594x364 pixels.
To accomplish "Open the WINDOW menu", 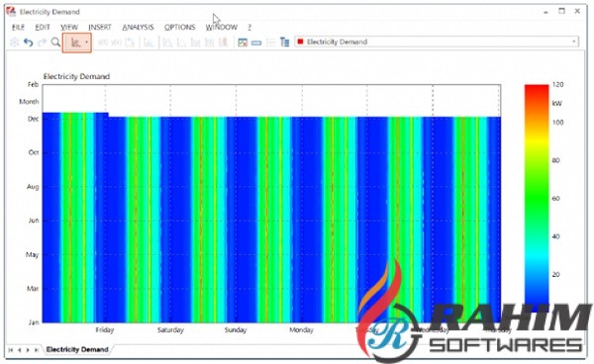I will click(221, 28).
